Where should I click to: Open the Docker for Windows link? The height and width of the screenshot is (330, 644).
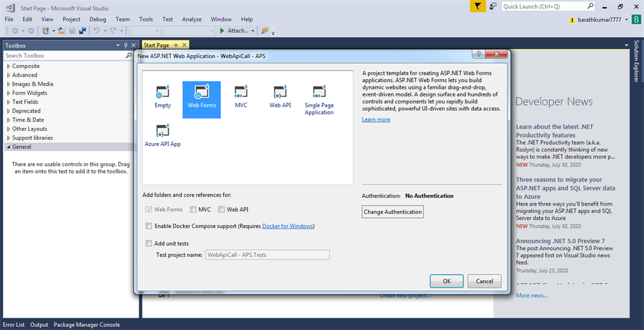click(x=287, y=226)
